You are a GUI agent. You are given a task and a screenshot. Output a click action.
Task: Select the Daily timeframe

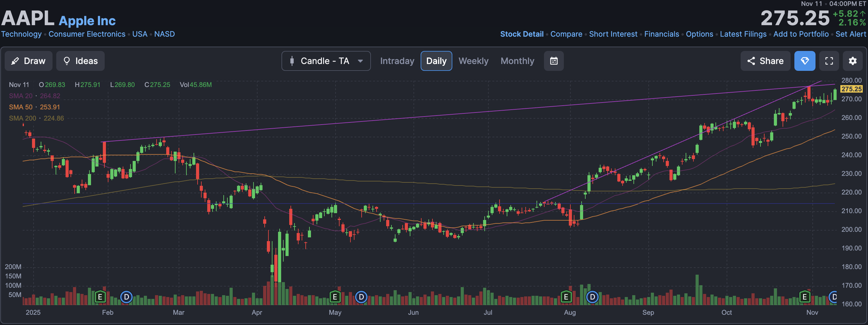pyautogui.click(x=436, y=61)
